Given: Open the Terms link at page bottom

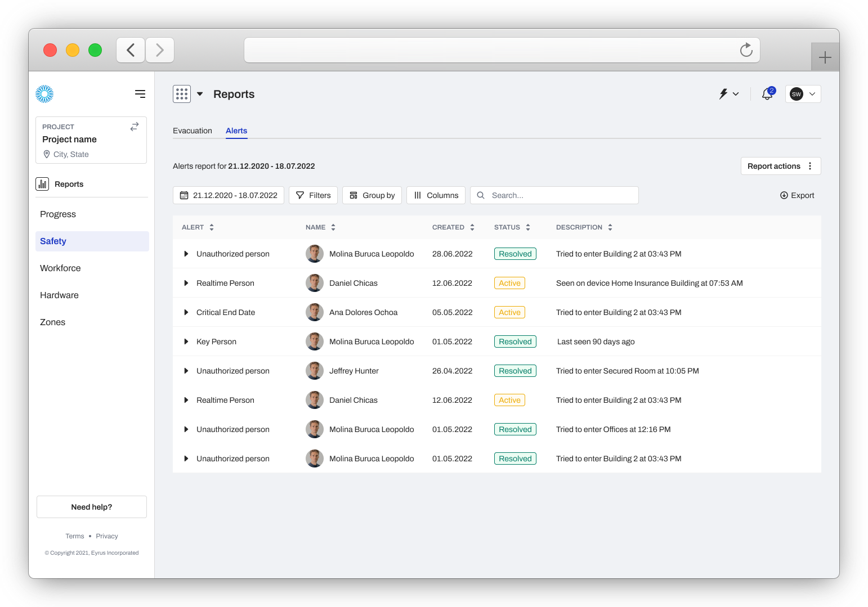Looking at the screenshot, I should pos(74,536).
